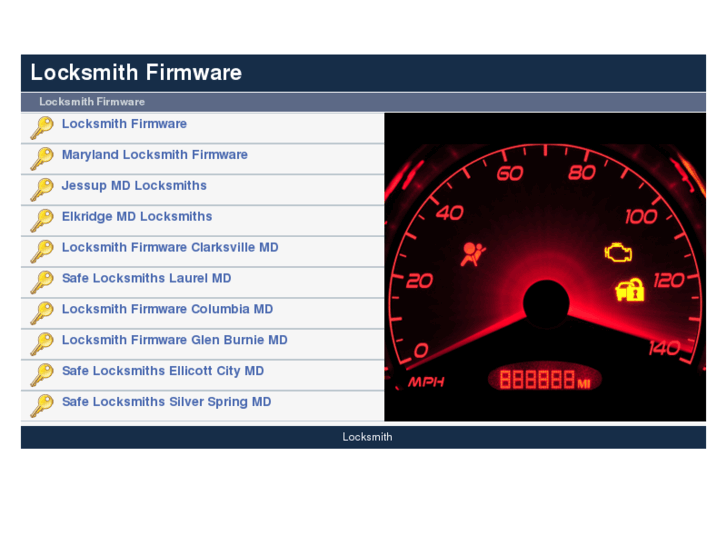Click the key icon beside Jessup MD Locksmiths

[x=42, y=190]
